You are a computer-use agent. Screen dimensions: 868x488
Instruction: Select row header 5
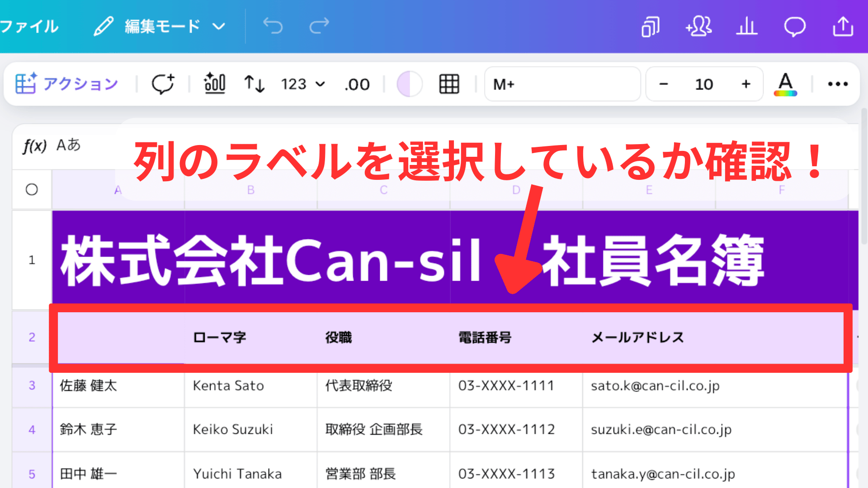click(x=32, y=474)
